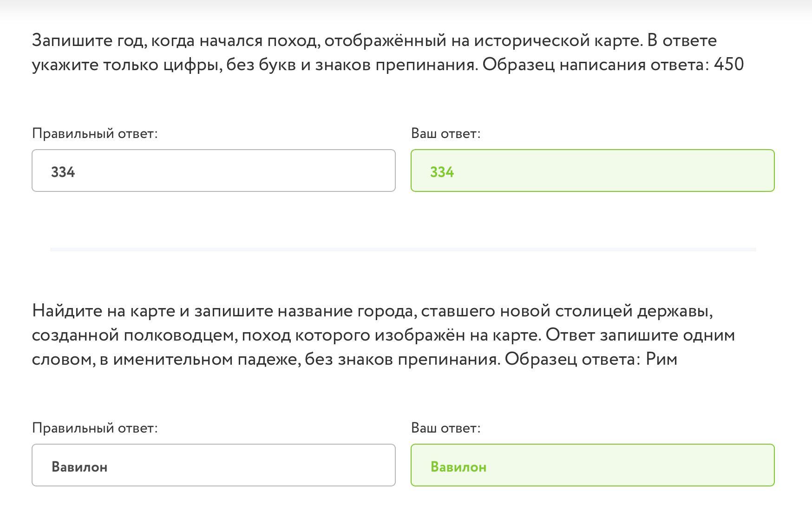The image size is (812, 525).
Task: Click the 'Ваш ответ:' label above green 334
Action: tap(445, 134)
